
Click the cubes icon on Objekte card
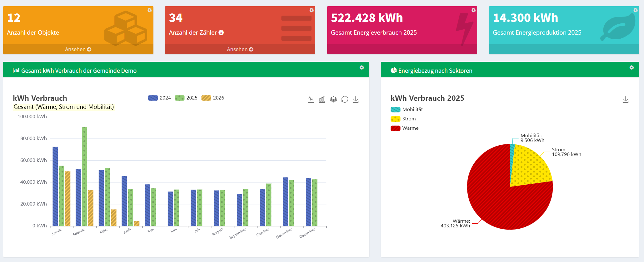pos(126,28)
